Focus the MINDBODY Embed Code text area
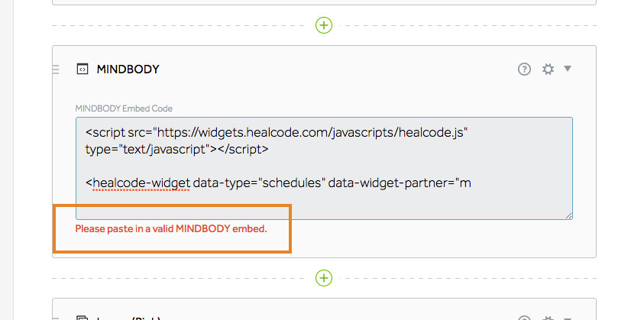 click(324, 169)
